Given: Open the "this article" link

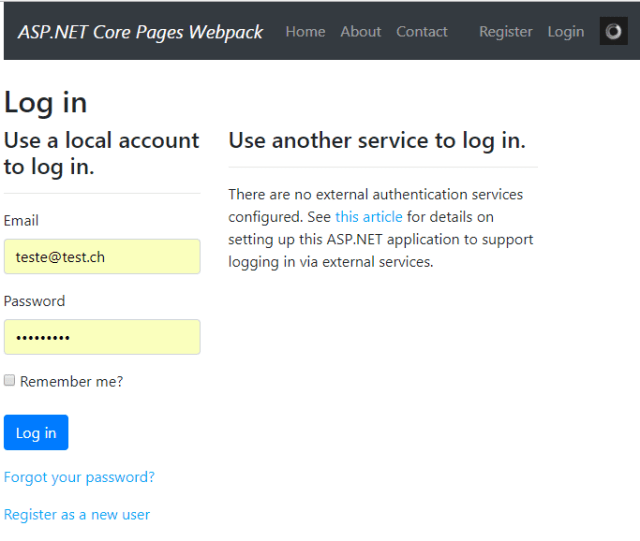Looking at the screenshot, I should 368,217.
